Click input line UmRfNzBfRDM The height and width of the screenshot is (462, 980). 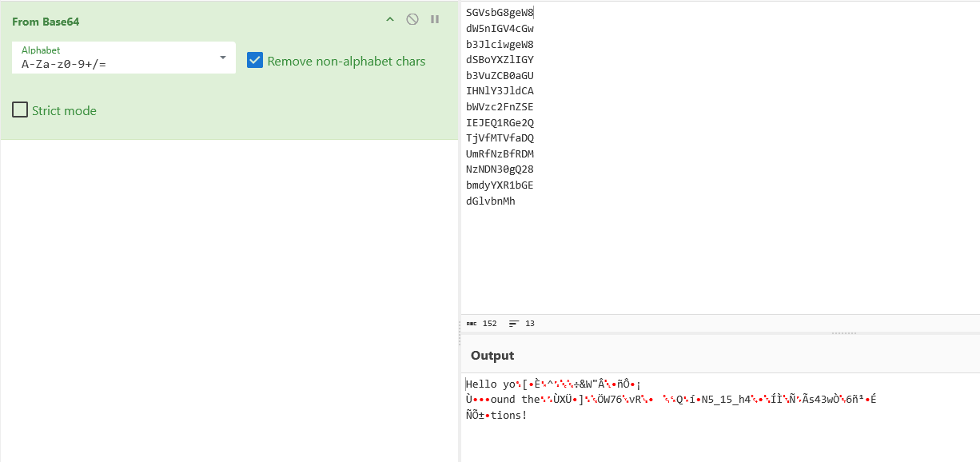(x=500, y=154)
